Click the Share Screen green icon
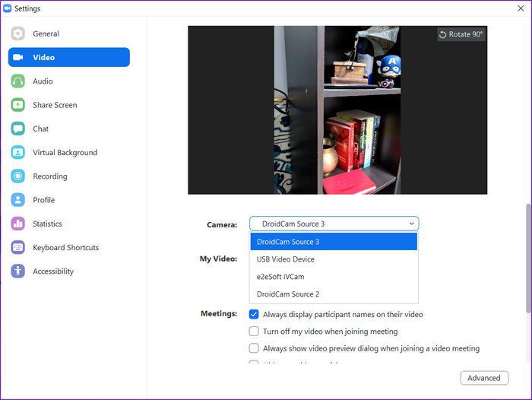This screenshot has height=400, width=532. tap(17, 105)
